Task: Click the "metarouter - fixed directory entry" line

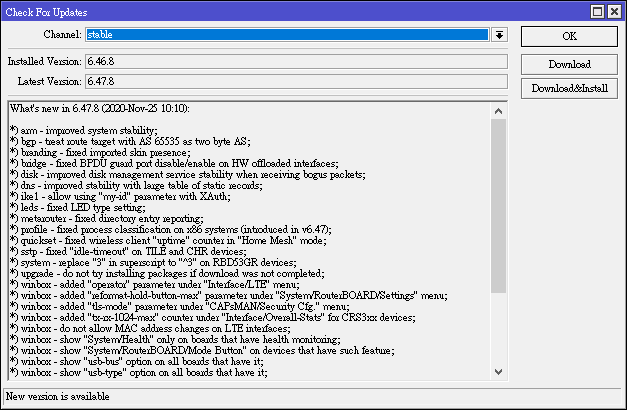Action: pos(107,218)
